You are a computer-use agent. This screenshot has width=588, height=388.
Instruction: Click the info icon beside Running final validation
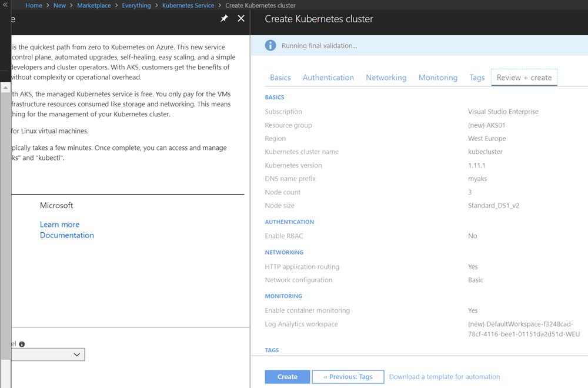tap(270, 45)
